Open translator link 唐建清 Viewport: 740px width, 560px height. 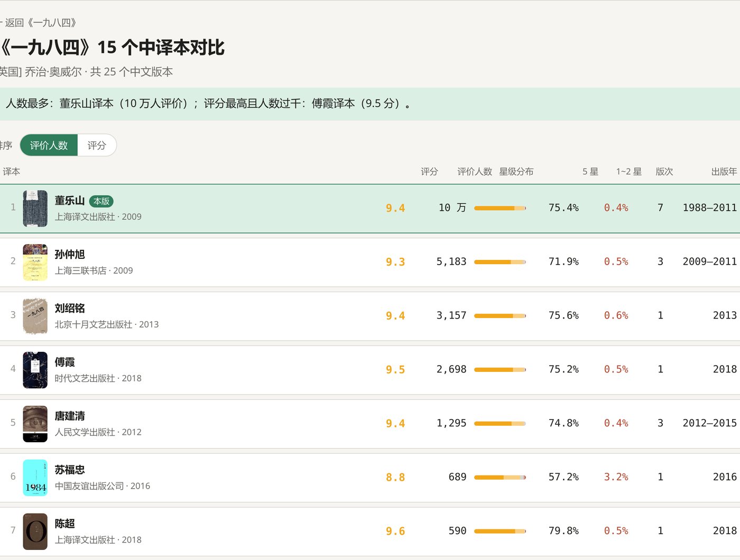(70, 416)
